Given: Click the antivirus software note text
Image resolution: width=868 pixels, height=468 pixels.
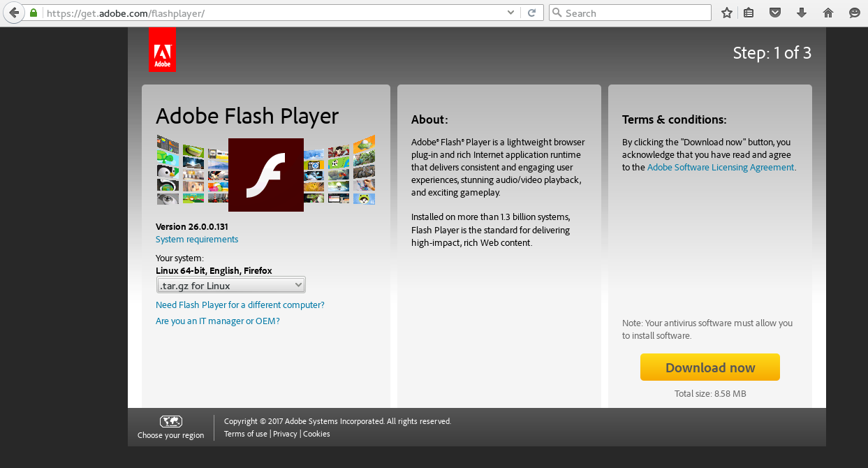Looking at the screenshot, I should click(707, 330).
